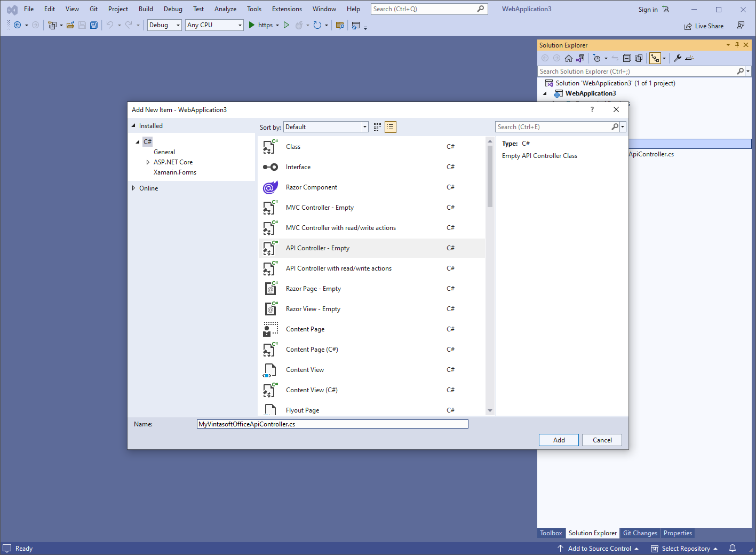Toggle the highlighted view button in Solution Explorer
756x555 pixels.
pyautogui.click(x=655, y=58)
